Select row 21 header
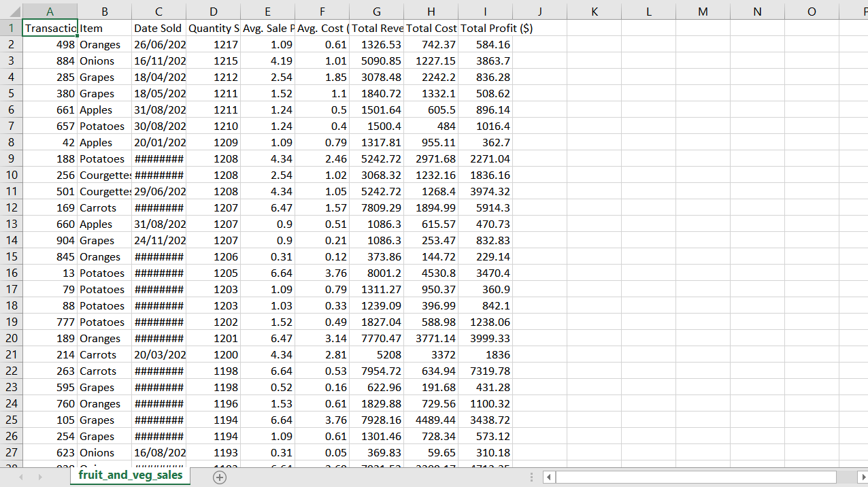The image size is (868, 487). coord(11,355)
